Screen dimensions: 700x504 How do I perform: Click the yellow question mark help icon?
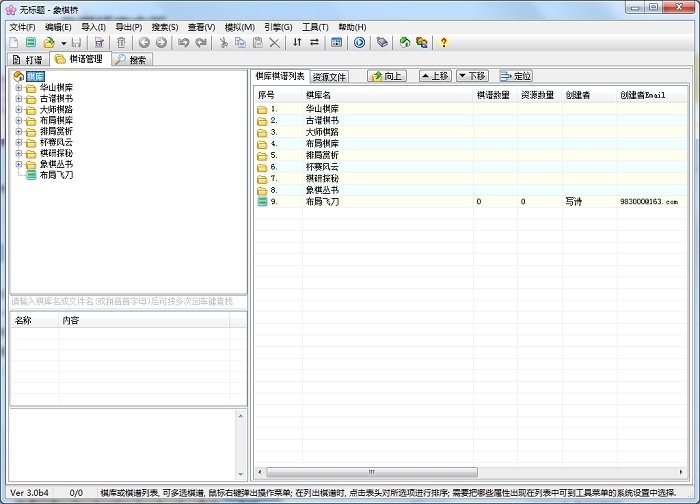point(444,43)
